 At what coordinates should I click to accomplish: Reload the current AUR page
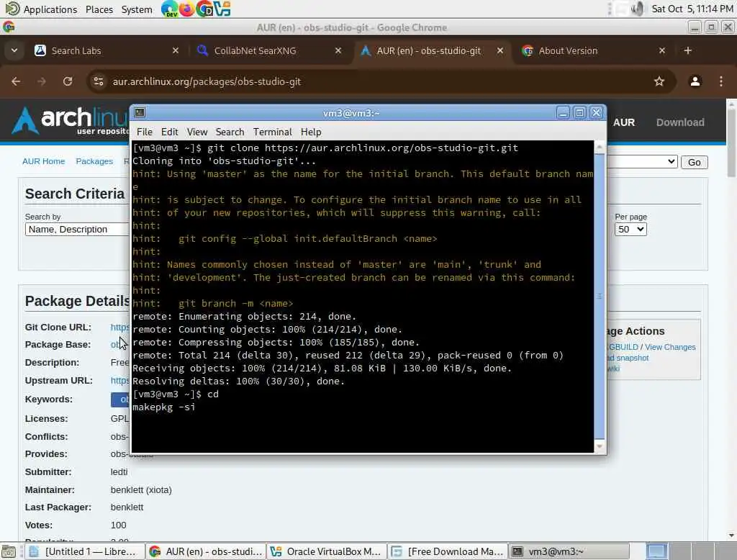point(68,81)
